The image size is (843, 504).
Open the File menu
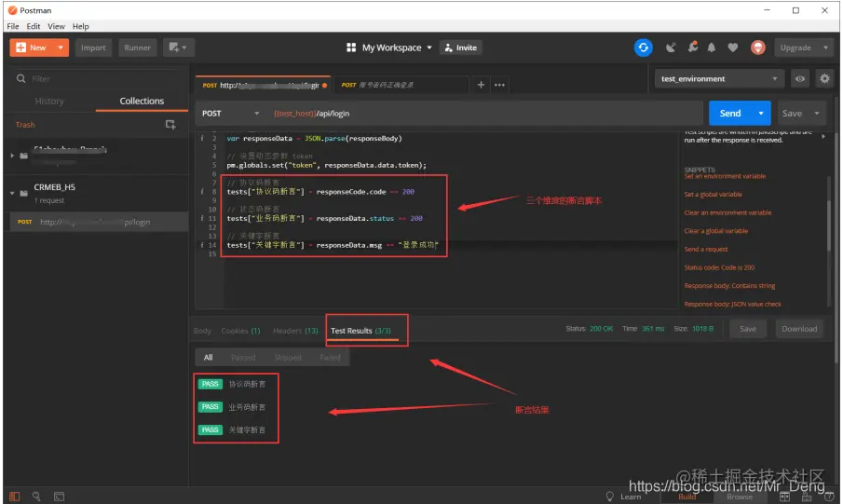13,26
